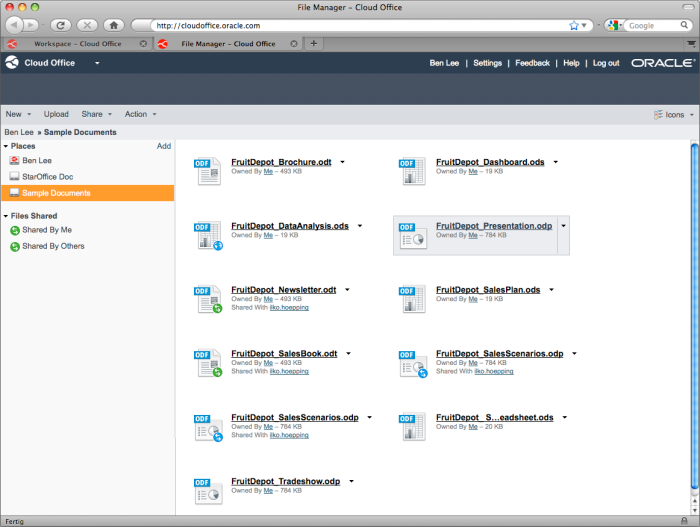The image size is (700, 527).
Task: Click Ben Lee in the breadcrumb path
Action: [19, 132]
